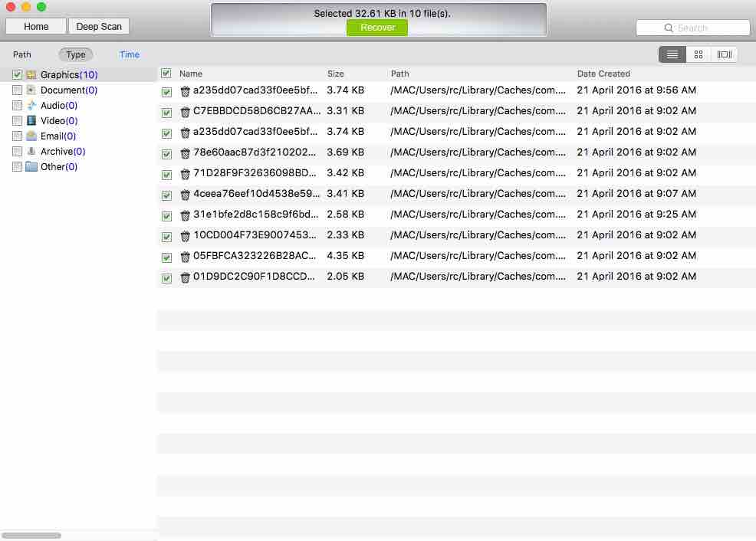Select file name 05FBFCA323226B28AC...
The height and width of the screenshot is (541, 756).
[255, 256]
